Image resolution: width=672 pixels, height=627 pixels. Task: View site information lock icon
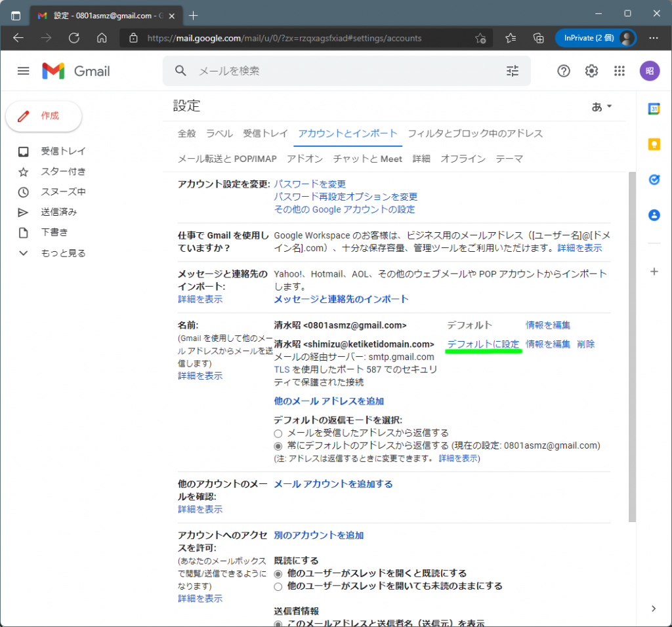pos(134,38)
